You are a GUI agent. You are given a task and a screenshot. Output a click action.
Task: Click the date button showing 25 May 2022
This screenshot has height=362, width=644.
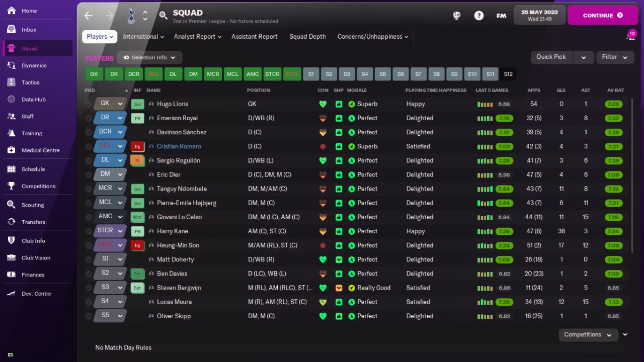pyautogui.click(x=540, y=15)
